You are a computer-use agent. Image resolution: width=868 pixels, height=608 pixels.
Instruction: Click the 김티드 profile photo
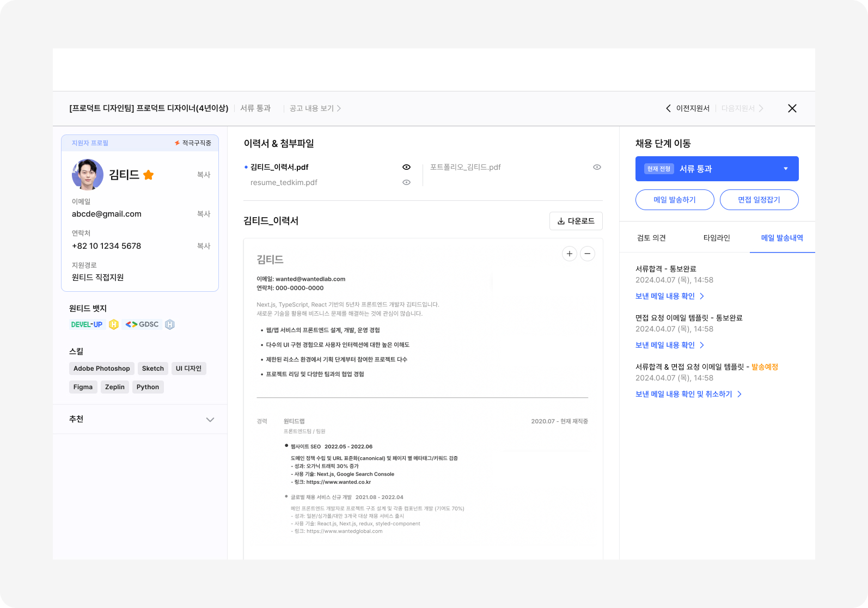(x=88, y=175)
